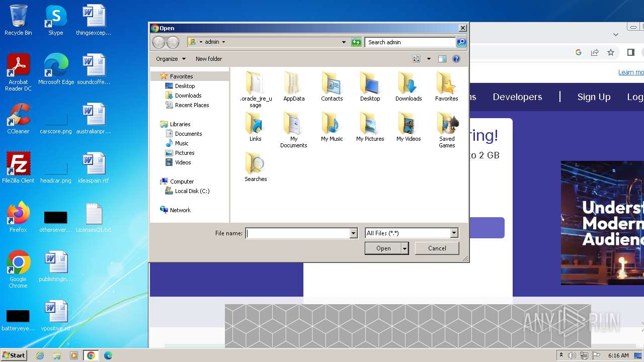Open Firefox desktop shortcut
The height and width of the screenshot is (362, 644).
tap(18, 217)
